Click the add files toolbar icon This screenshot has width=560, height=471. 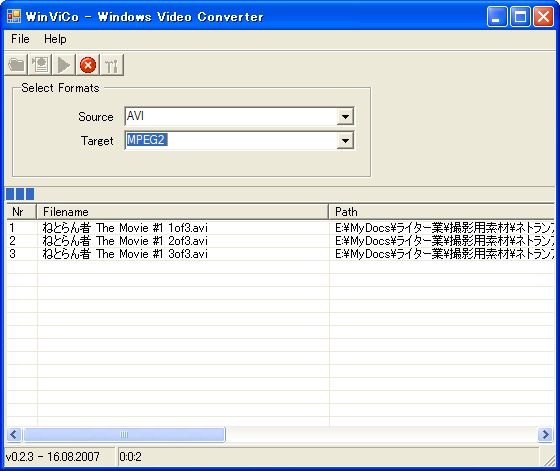tap(40, 65)
